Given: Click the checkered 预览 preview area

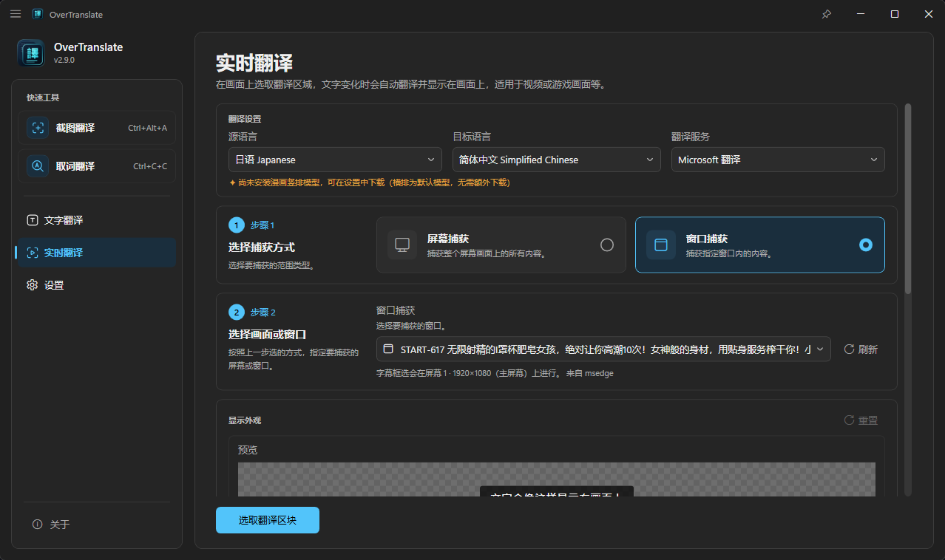Looking at the screenshot, I should pyautogui.click(x=557, y=479).
